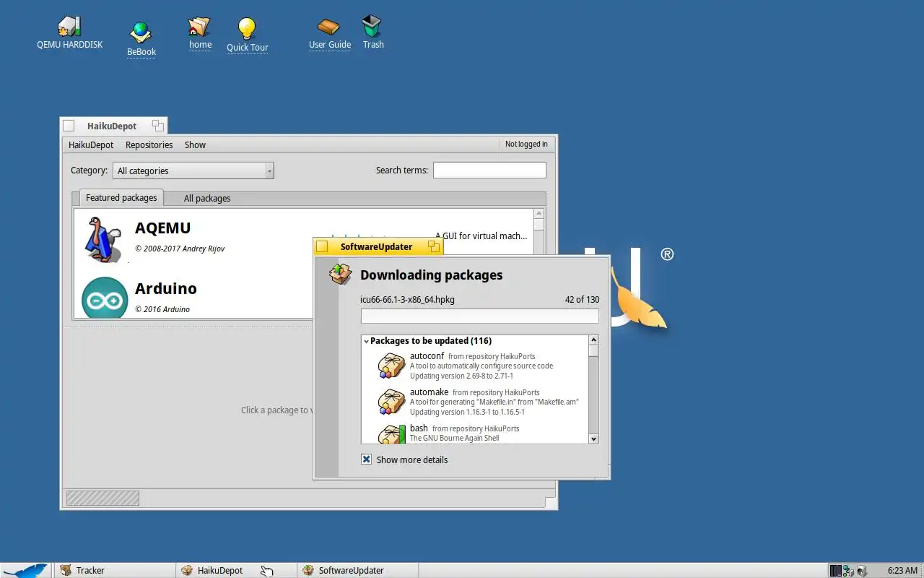Click 'Updating version 1.16.3-1 to 1.16.5-1'

[467, 412]
